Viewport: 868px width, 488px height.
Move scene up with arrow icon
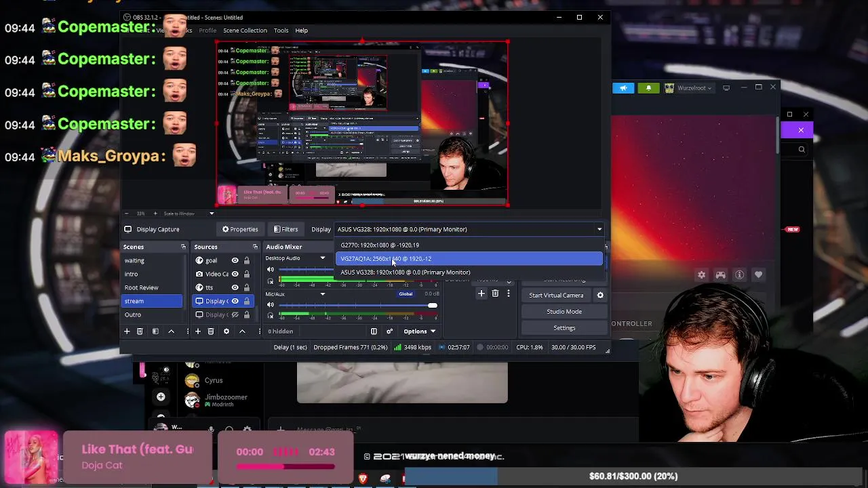click(171, 331)
